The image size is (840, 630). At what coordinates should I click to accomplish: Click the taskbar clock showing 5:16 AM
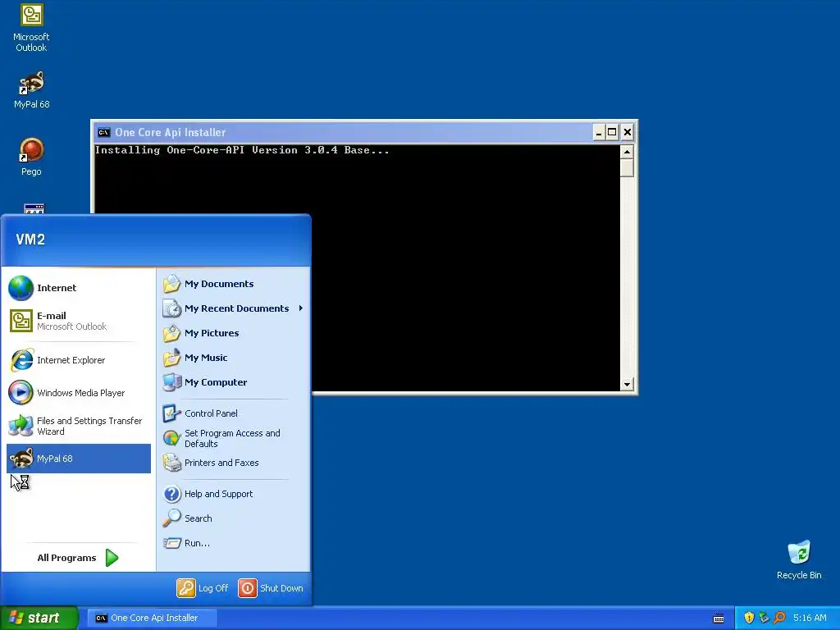(810, 618)
